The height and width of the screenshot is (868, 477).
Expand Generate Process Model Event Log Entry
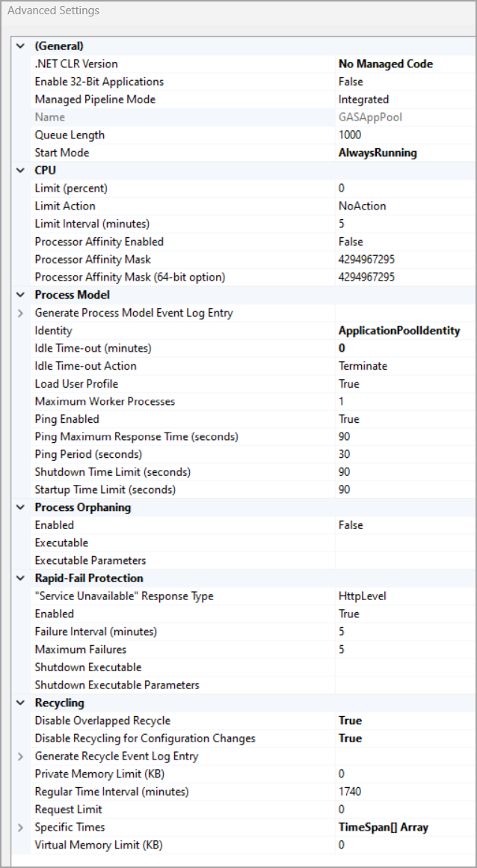pos(20,312)
